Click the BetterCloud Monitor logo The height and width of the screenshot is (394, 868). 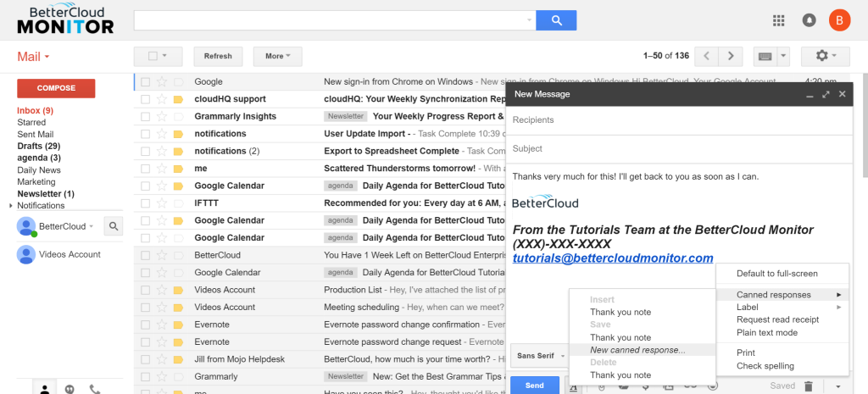[64, 19]
